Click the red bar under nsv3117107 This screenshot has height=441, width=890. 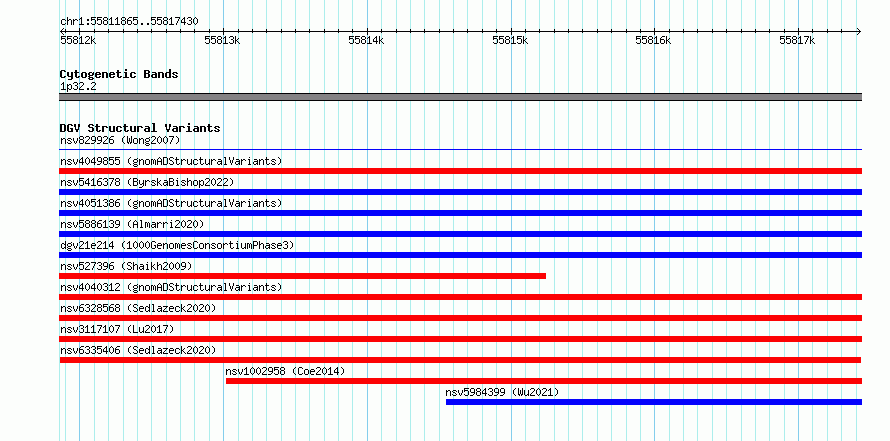pyautogui.click(x=461, y=339)
